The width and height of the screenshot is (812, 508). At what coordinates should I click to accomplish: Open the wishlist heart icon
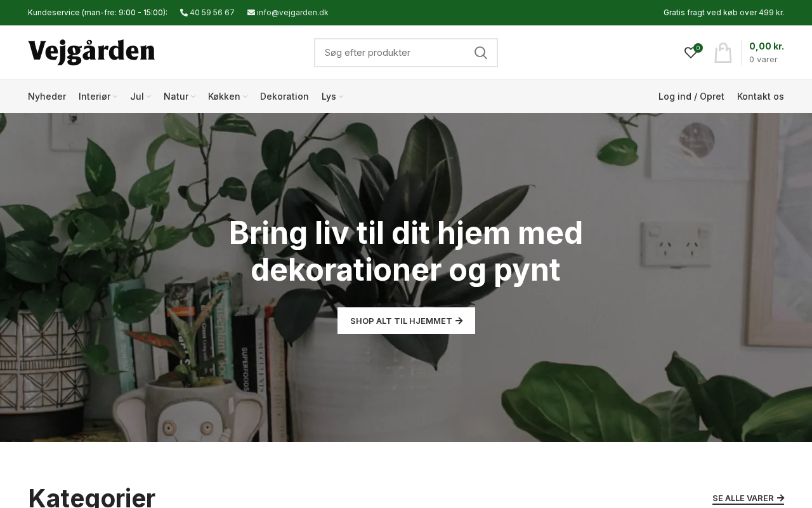pos(691,53)
